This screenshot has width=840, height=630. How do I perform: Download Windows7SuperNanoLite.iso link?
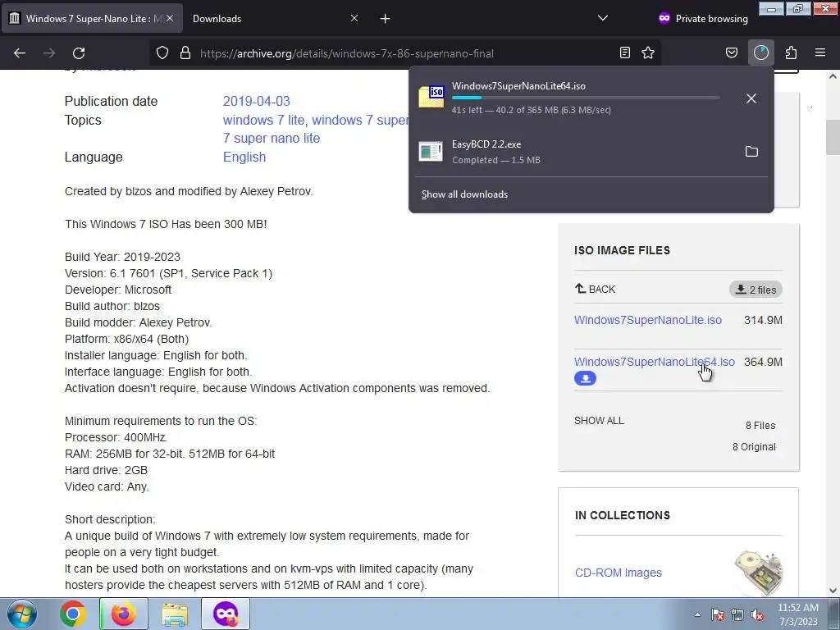point(648,320)
